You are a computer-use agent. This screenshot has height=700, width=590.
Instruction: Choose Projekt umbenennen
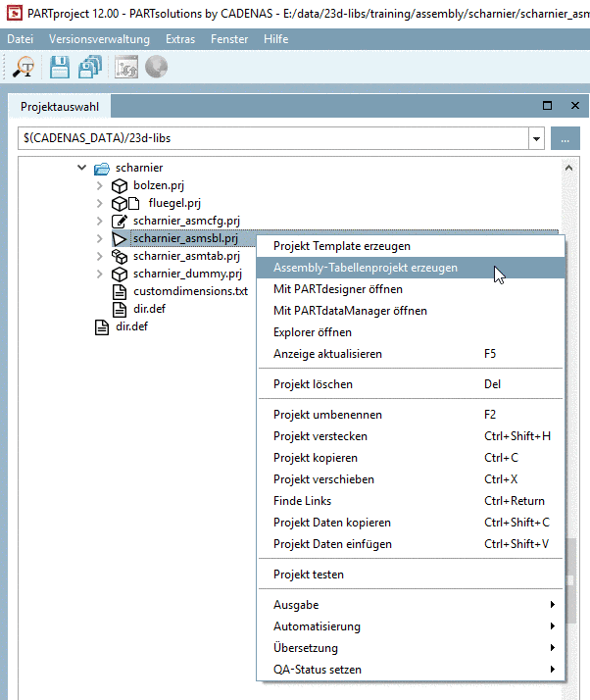[411, 415]
